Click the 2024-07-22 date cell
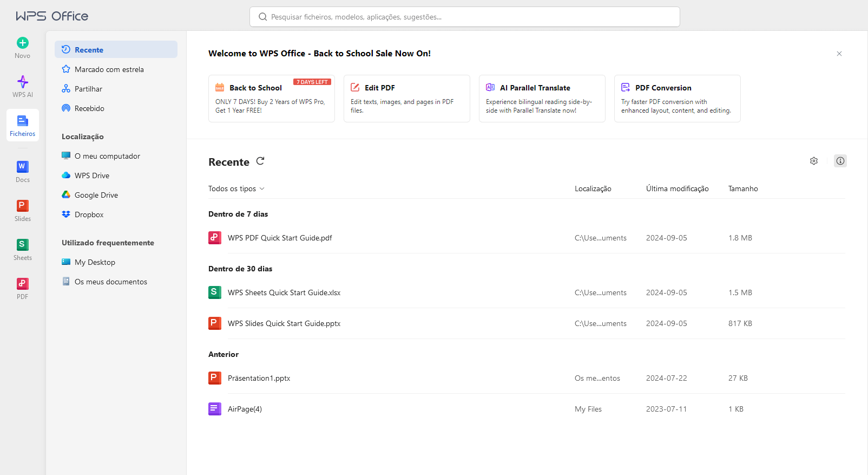 coord(667,378)
